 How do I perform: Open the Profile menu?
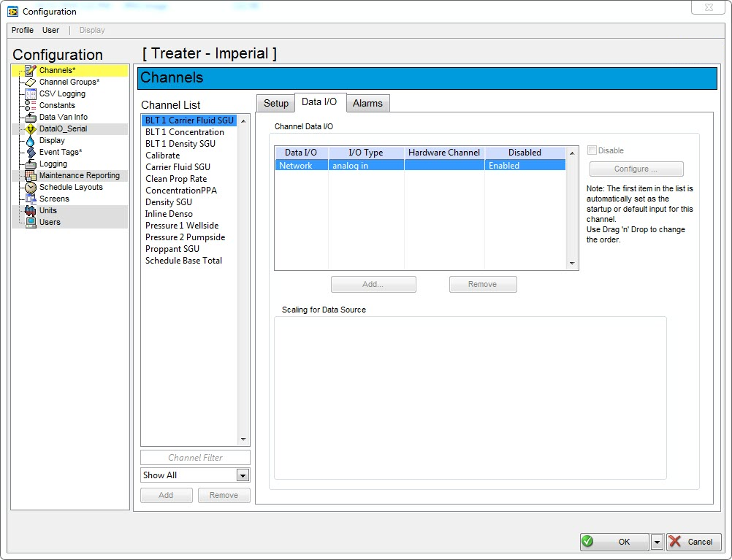pyautogui.click(x=22, y=30)
